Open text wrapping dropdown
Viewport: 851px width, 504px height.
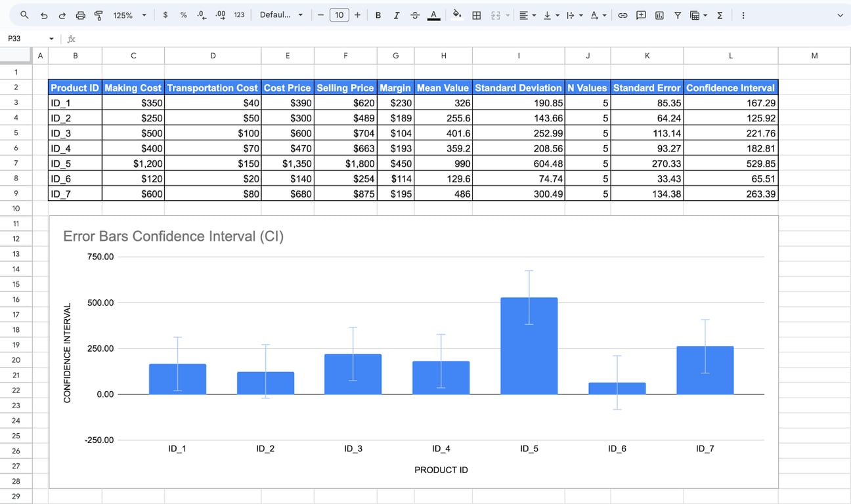[x=573, y=15]
